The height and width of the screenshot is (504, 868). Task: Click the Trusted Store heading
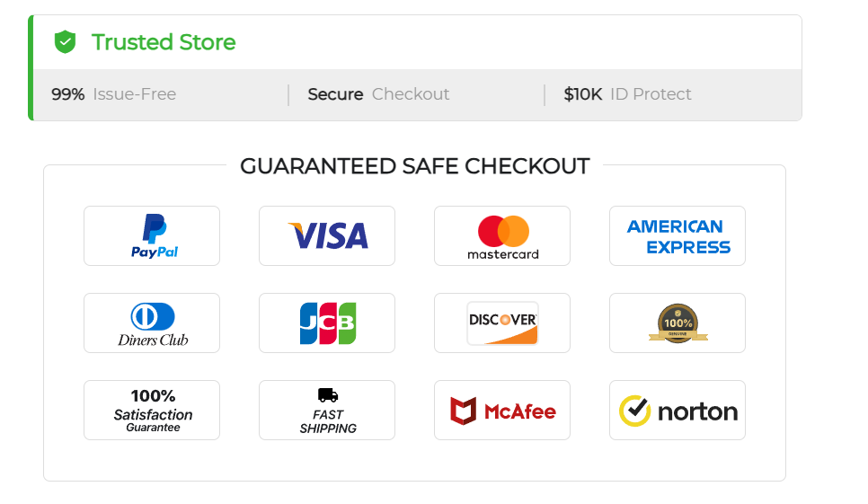coord(164,42)
